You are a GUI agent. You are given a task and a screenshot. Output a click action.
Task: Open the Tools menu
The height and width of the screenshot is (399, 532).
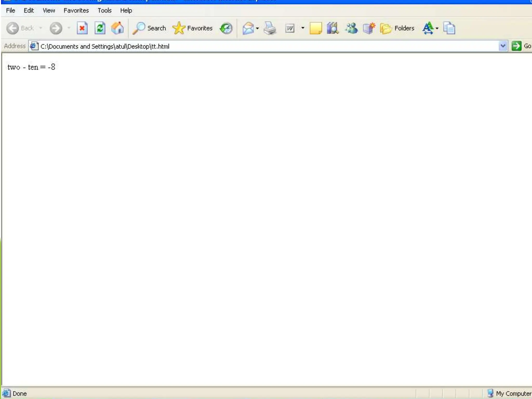tap(104, 10)
